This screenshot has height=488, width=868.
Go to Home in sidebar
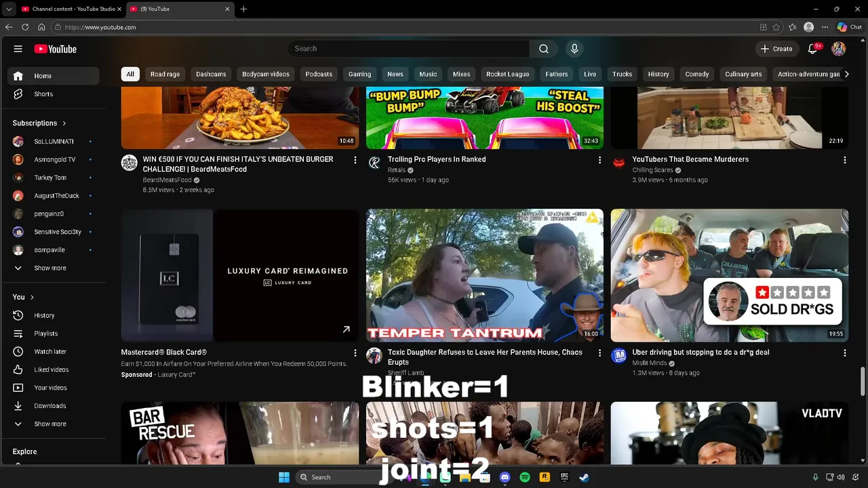(x=54, y=76)
